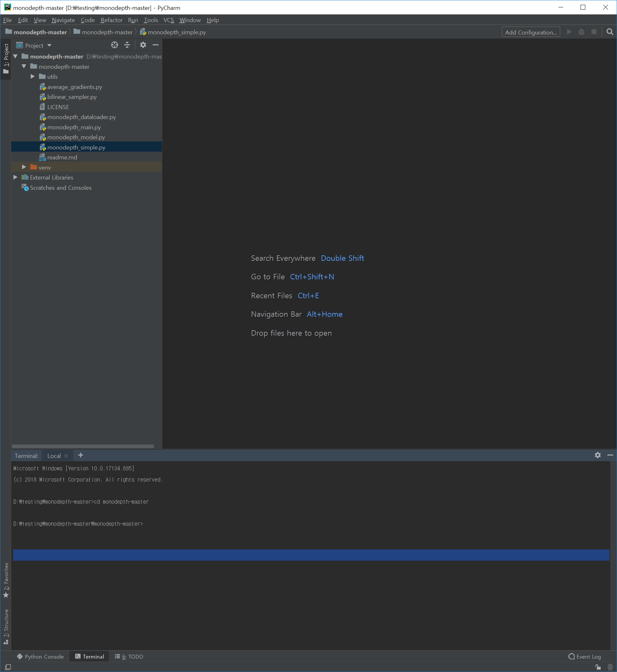Open the Help menu
The height and width of the screenshot is (672, 617).
pos(213,20)
